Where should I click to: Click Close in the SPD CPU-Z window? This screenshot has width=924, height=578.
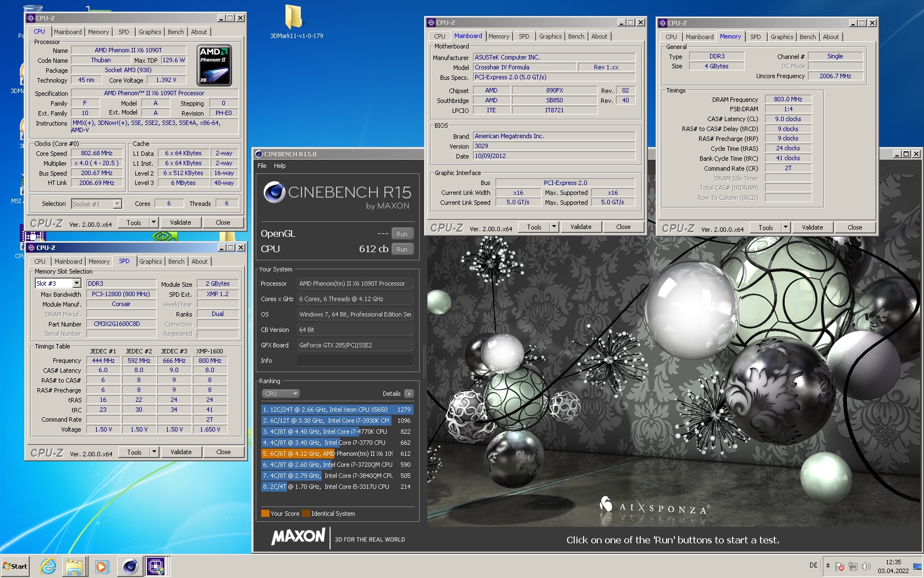click(x=223, y=452)
